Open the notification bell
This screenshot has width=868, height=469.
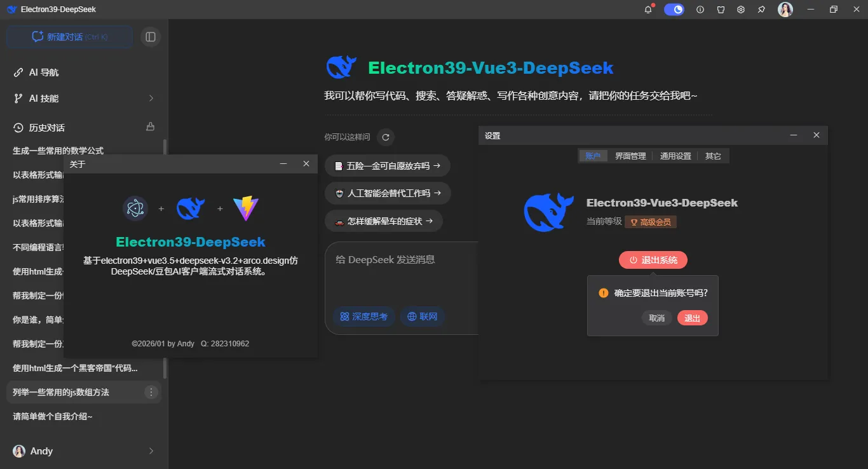coord(648,10)
